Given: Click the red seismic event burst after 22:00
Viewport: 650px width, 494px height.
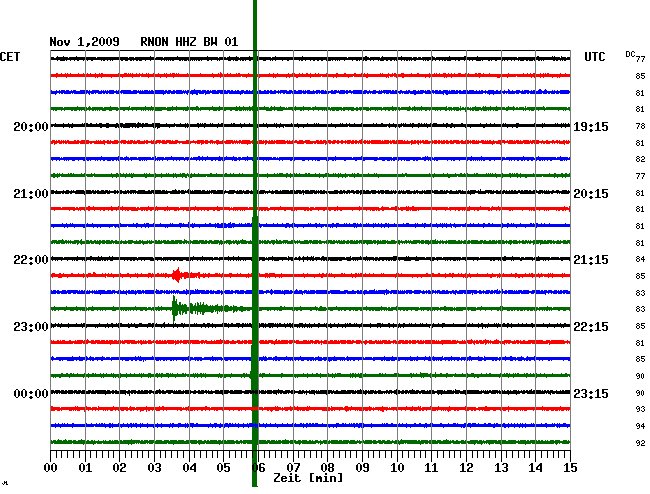Looking at the screenshot, I should 184,275.
